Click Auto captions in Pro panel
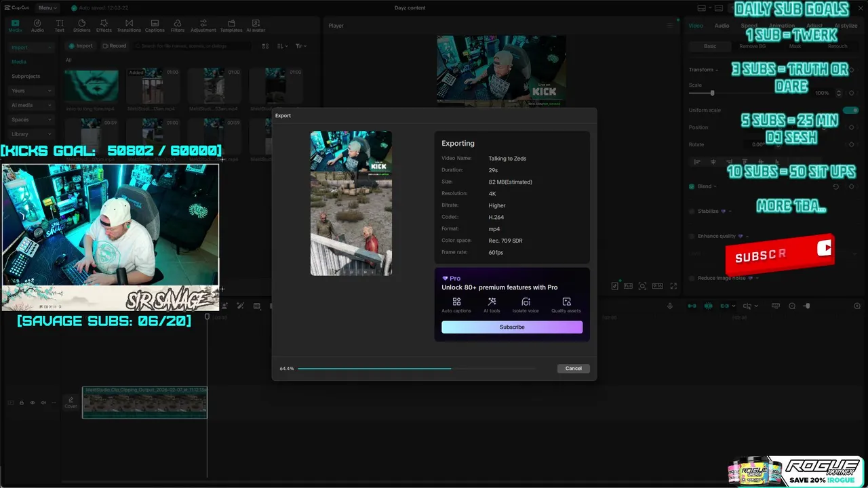This screenshot has width=868, height=488. coord(456,305)
